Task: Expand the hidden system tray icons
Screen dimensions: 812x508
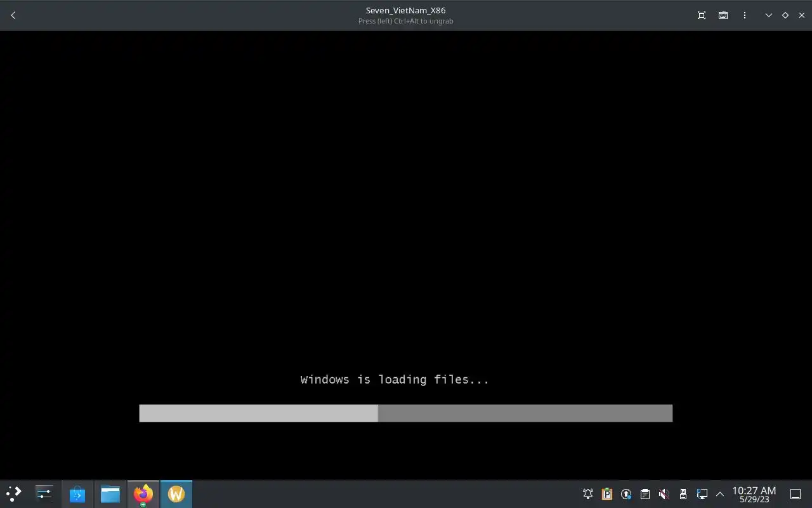Action: coord(720,494)
